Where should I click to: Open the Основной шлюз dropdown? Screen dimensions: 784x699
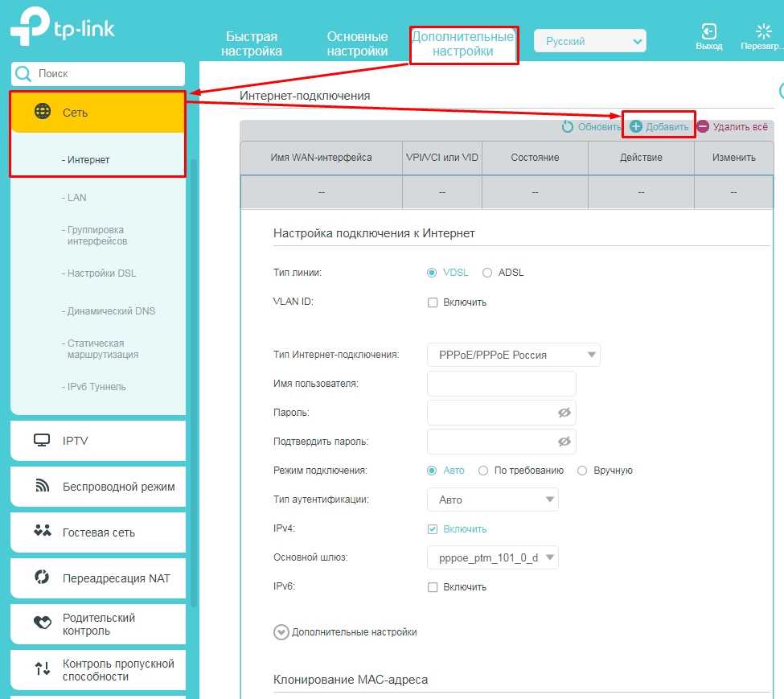(x=492, y=557)
